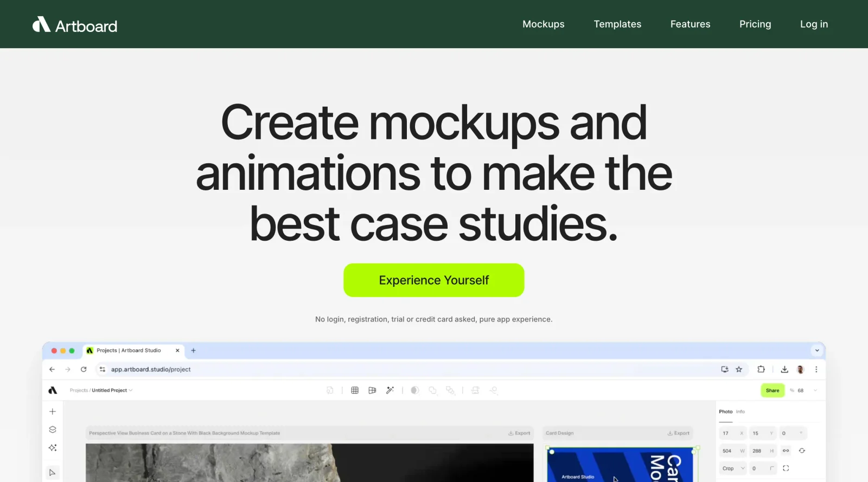The image size is (868, 482).
Task: Expand the zoom level dropdown chevron
Action: pyautogui.click(x=815, y=390)
